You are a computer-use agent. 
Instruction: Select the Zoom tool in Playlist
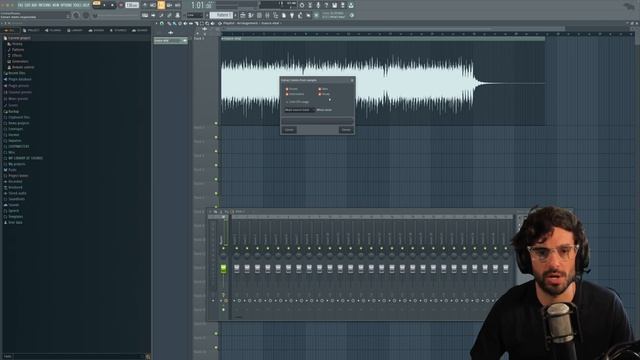(x=207, y=24)
